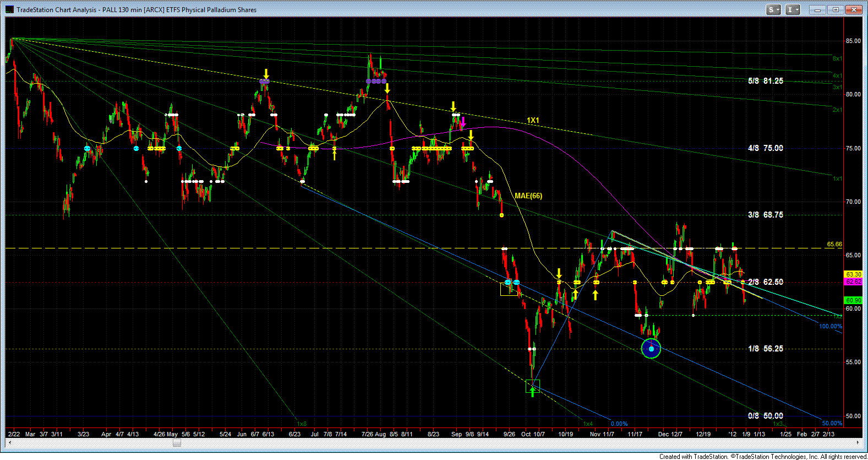Click the '3/8 68.75' level label

765,215
